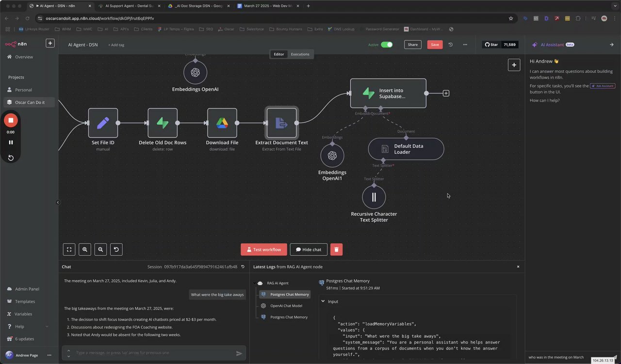This screenshot has height=364, width=621.
Task: Collapse the Input section in logs
Action: point(323,301)
